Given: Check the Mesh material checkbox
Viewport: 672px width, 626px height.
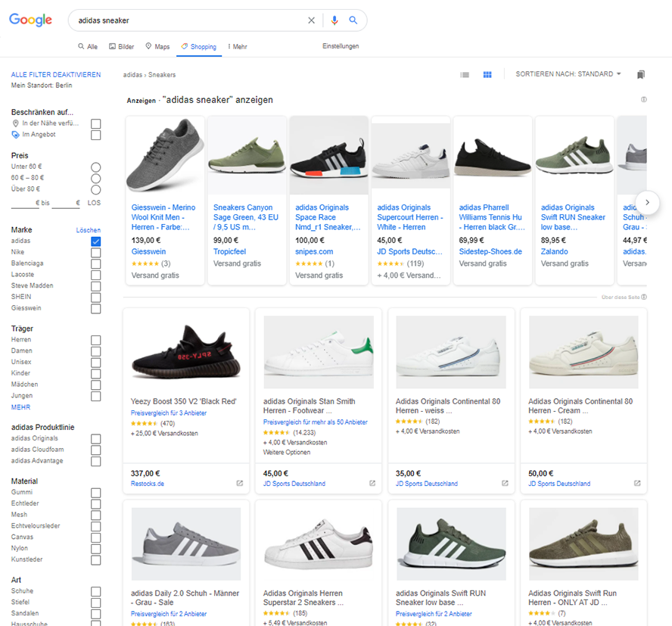Looking at the screenshot, I should coord(96,515).
